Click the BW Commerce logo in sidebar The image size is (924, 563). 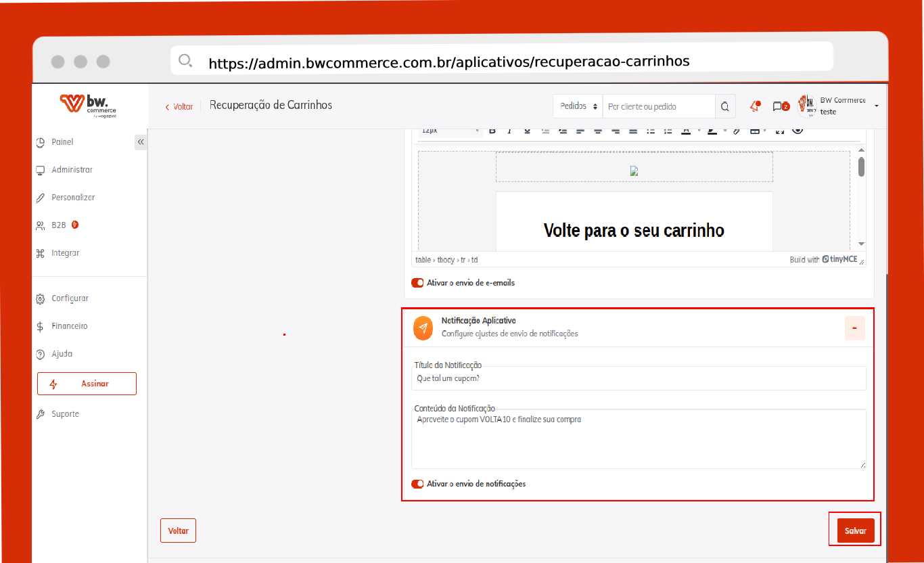pyautogui.click(x=89, y=106)
